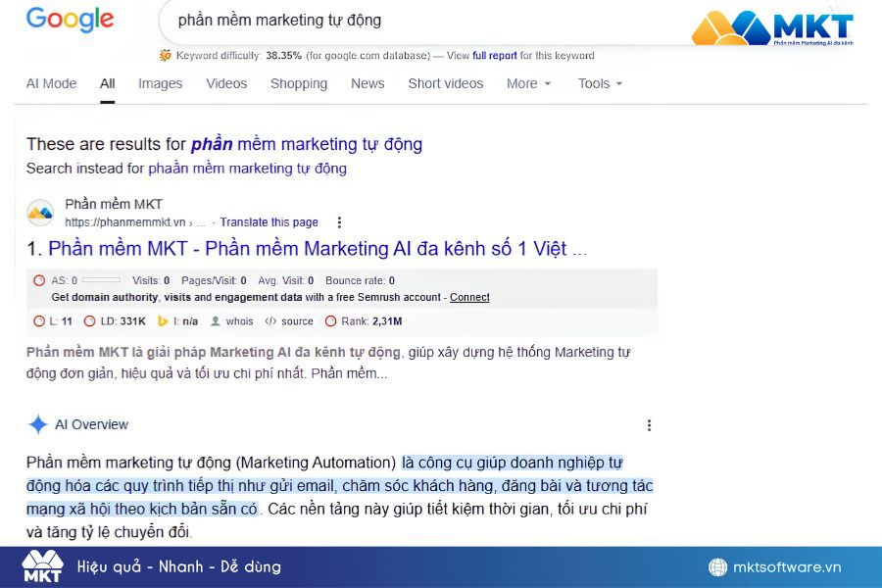Screen dimensions: 882x588
Task: Click the Bounce rate: 0 metric
Action: [x=360, y=280]
